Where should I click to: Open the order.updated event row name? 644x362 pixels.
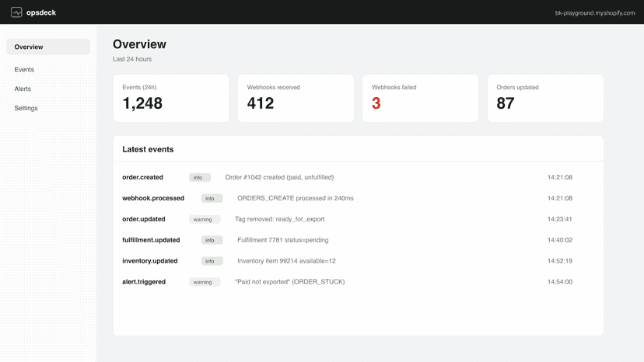(143, 219)
